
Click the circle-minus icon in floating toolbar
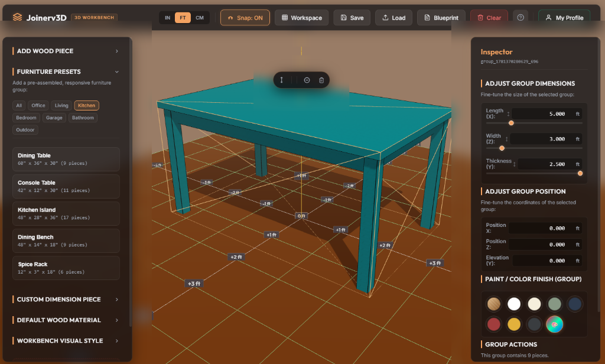307,80
